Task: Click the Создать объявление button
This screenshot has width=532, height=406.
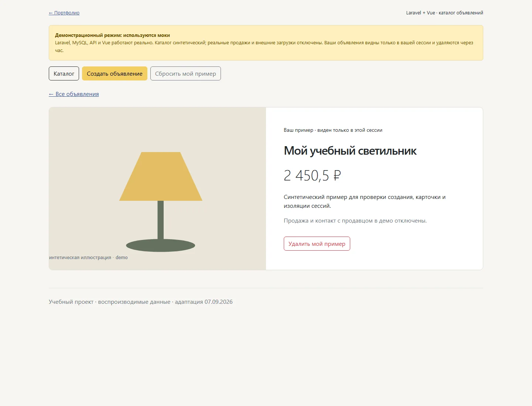Action: [115, 73]
